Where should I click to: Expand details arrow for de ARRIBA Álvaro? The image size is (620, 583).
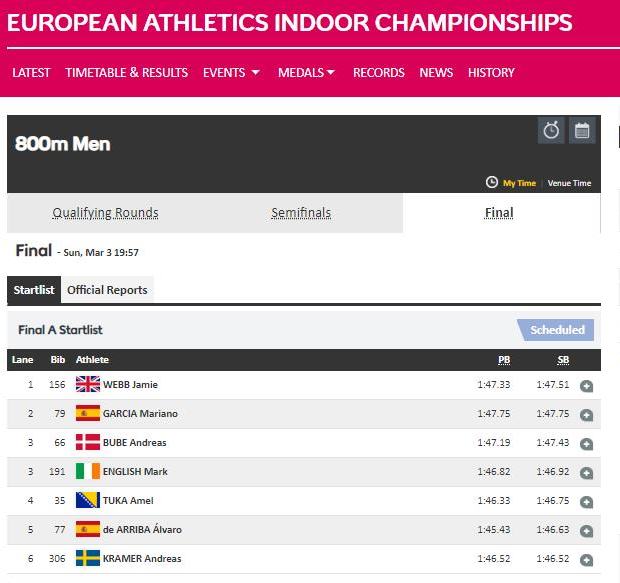586,531
